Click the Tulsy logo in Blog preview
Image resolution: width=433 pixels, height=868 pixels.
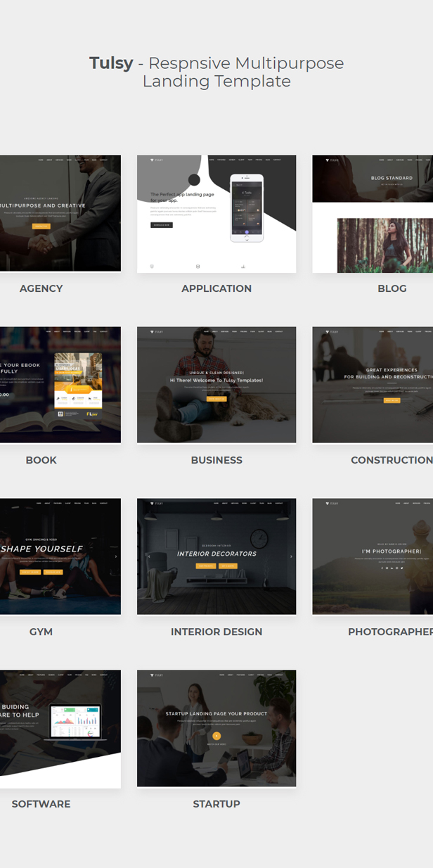(332, 160)
